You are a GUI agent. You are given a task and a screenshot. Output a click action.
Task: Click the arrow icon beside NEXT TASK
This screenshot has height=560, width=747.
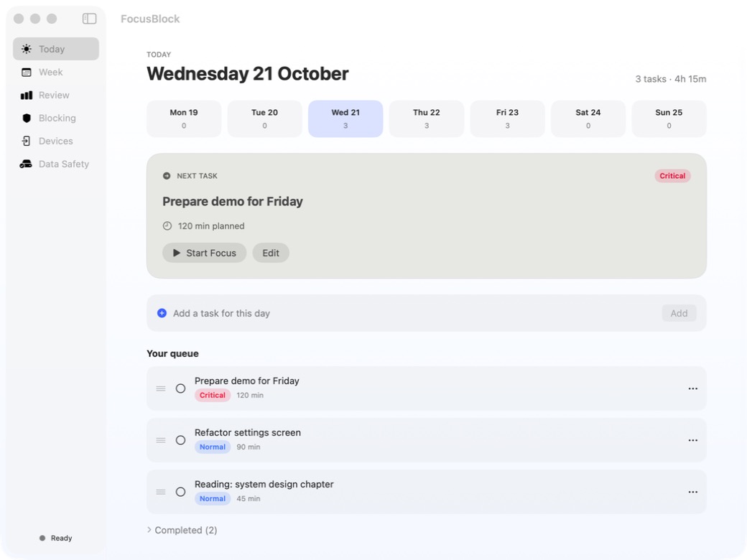(167, 176)
